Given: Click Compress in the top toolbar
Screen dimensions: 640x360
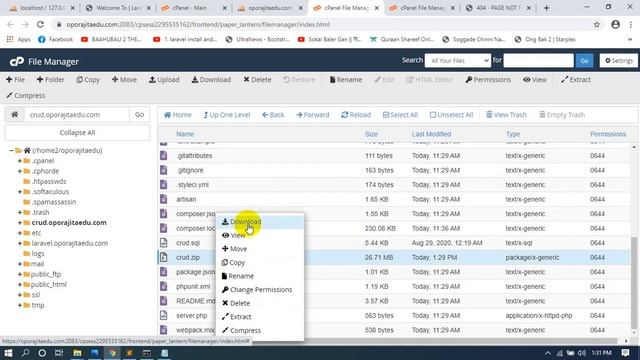Looking at the screenshot, I should click(26, 96).
